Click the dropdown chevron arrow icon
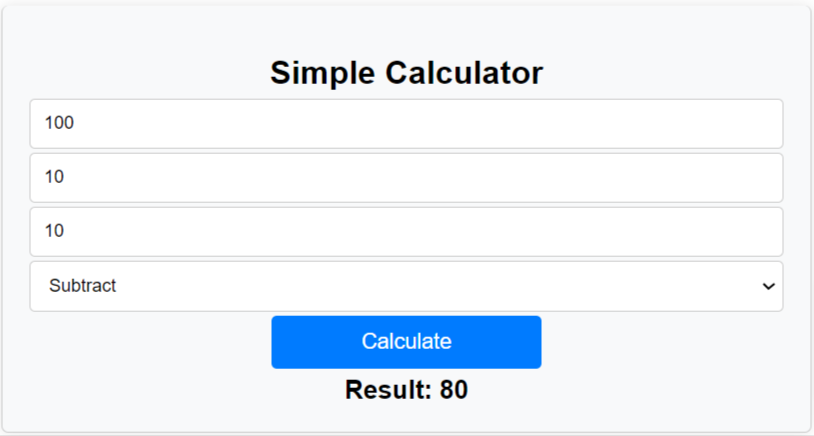 (x=768, y=287)
